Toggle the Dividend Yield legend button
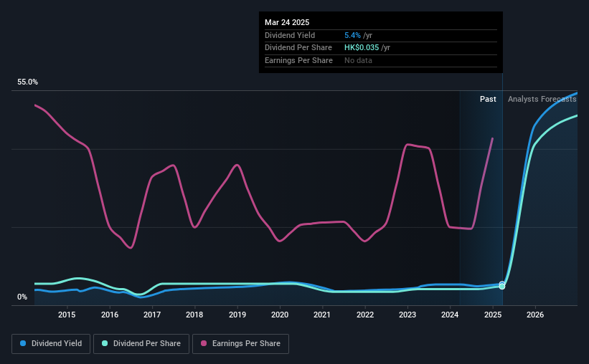The width and height of the screenshot is (589, 364). [51, 344]
